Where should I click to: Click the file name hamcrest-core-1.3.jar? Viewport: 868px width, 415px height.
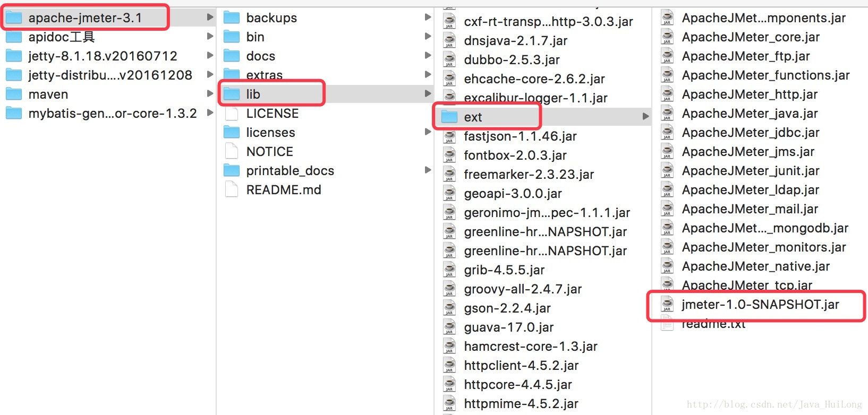click(531, 347)
